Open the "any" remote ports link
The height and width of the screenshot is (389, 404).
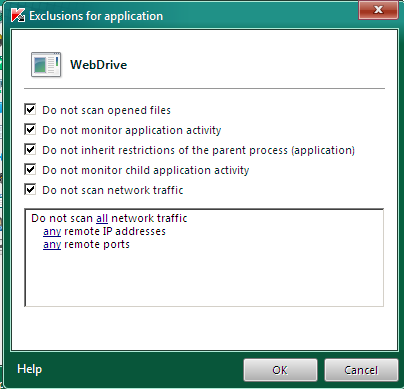52,245
